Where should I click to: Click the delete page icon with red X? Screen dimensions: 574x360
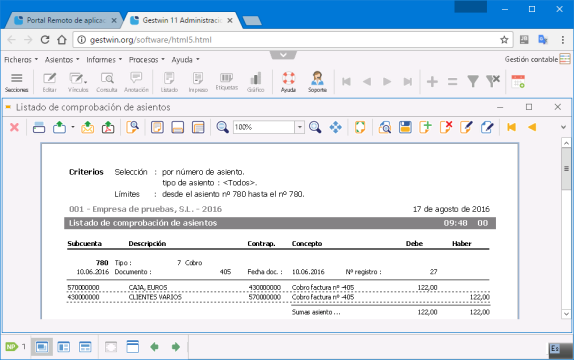pos(446,127)
